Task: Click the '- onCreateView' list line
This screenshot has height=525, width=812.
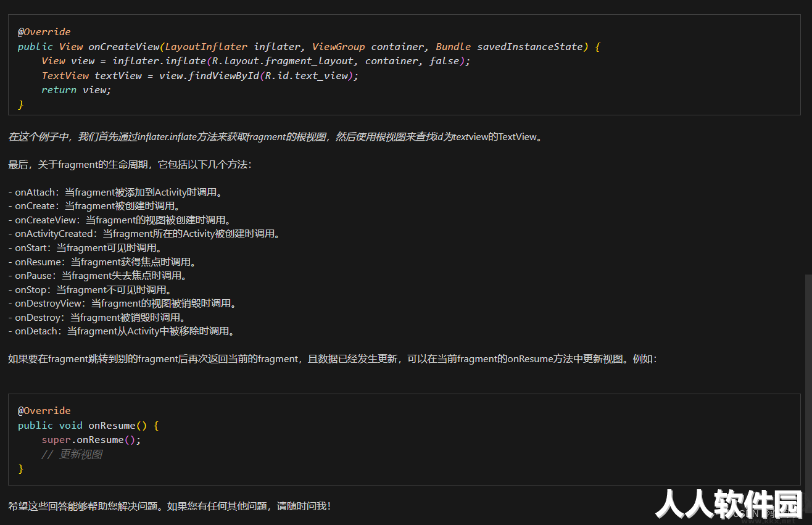Action: [120, 220]
